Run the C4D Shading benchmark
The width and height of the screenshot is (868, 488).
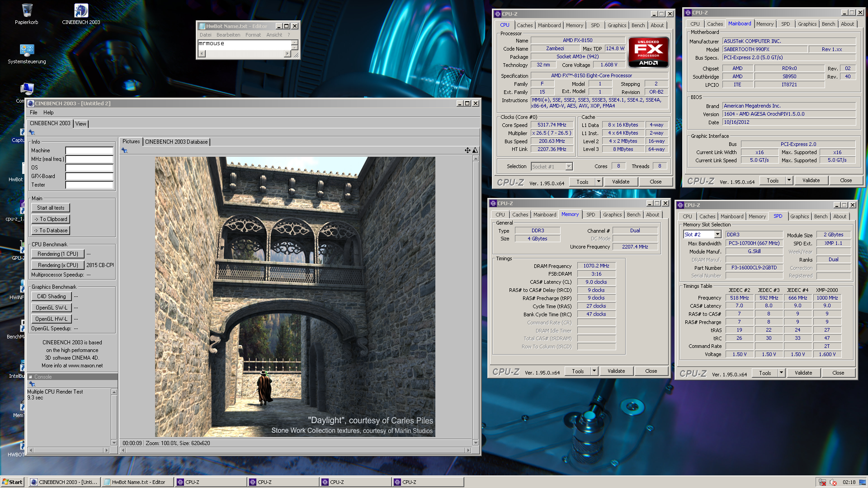(52, 296)
